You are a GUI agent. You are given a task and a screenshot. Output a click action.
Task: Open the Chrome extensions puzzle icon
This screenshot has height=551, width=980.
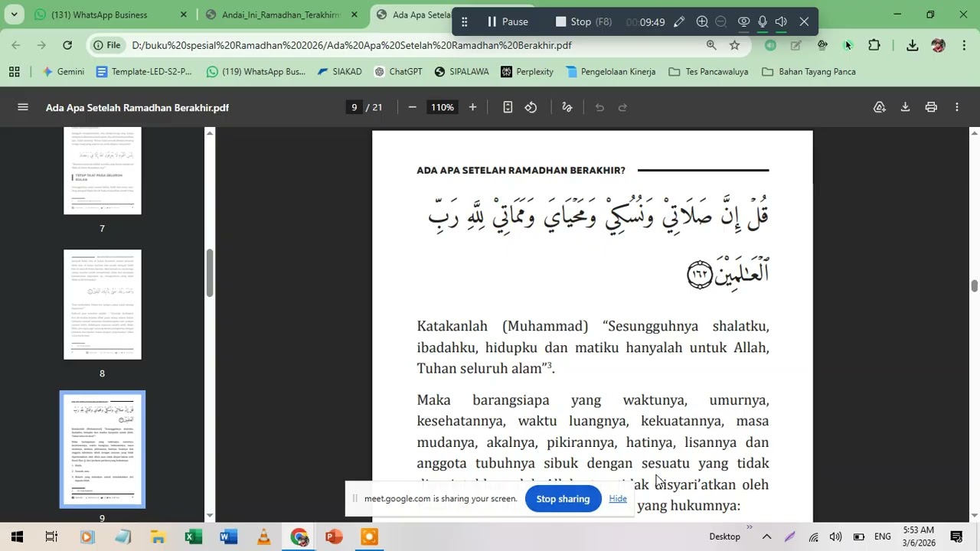(874, 45)
